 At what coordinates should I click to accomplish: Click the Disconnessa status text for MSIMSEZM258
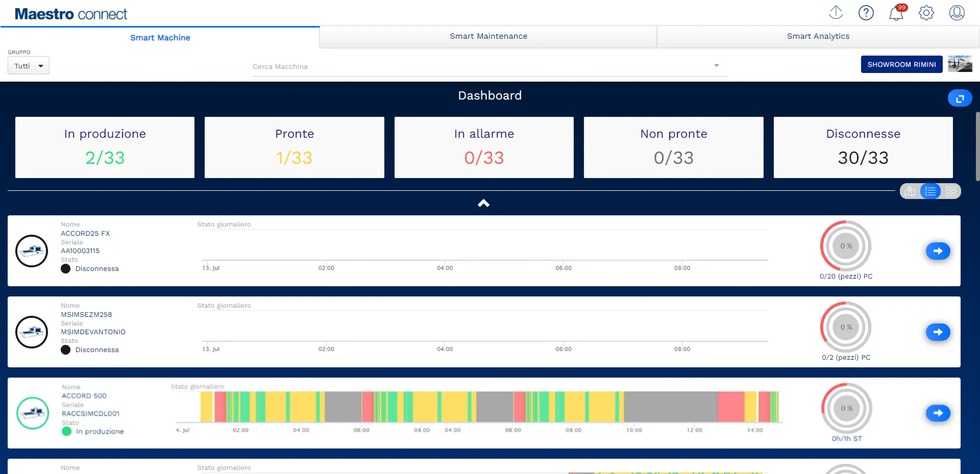click(x=97, y=350)
